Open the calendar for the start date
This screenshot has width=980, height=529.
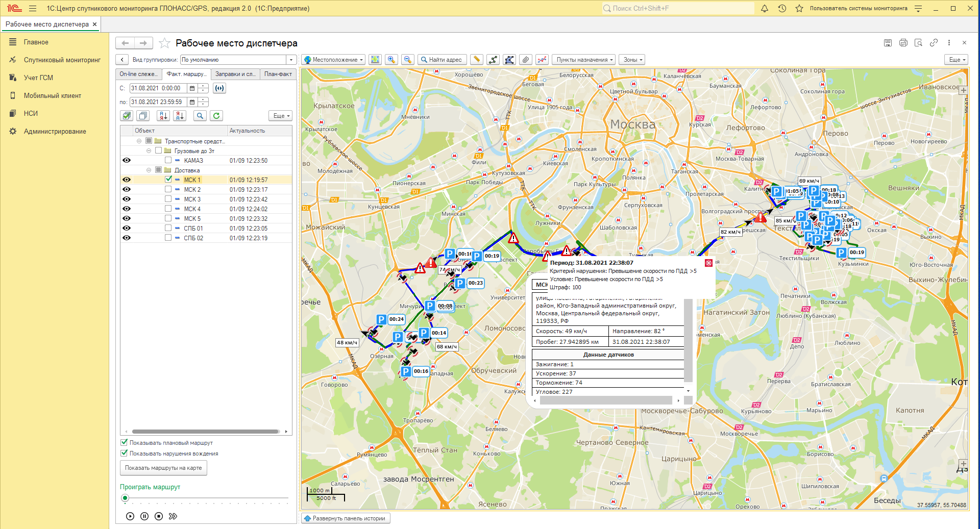[x=192, y=88]
